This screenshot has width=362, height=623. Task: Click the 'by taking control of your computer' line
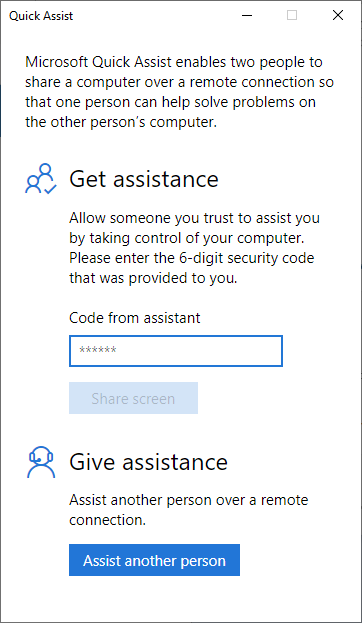point(186,238)
